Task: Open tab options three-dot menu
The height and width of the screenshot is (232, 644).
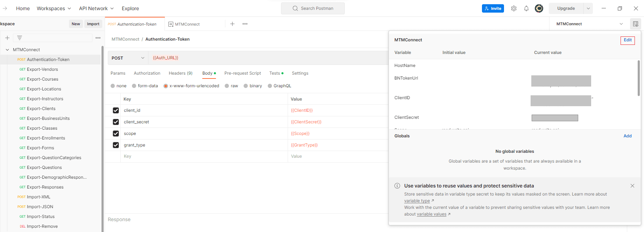Action: tap(245, 24)
